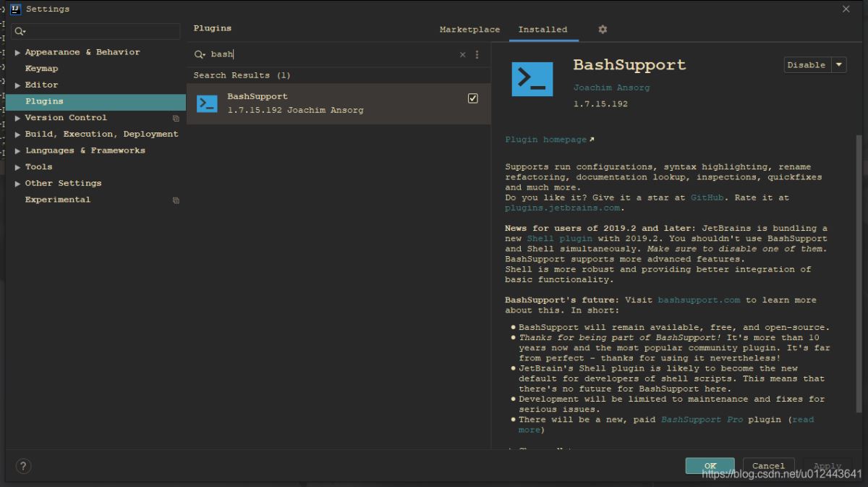868x487 pixels.
Task: Switch to the Marketplace tab
Action: 469,30
